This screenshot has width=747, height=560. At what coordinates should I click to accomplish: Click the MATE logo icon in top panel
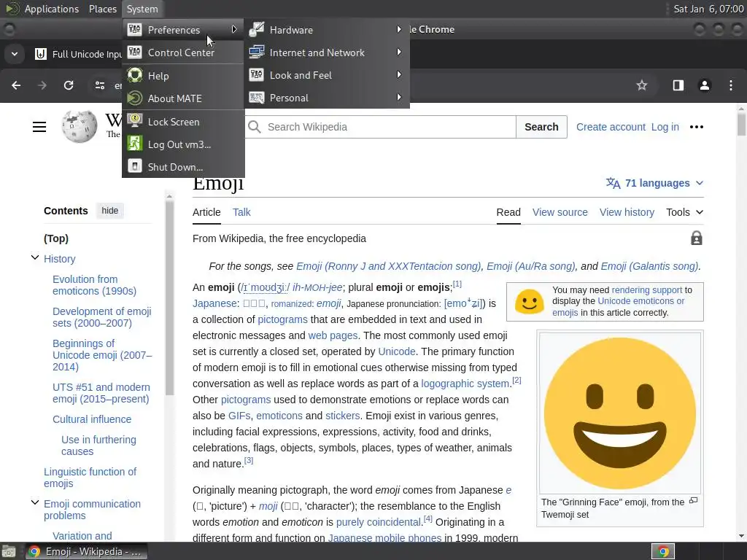[x=12, y=9]
